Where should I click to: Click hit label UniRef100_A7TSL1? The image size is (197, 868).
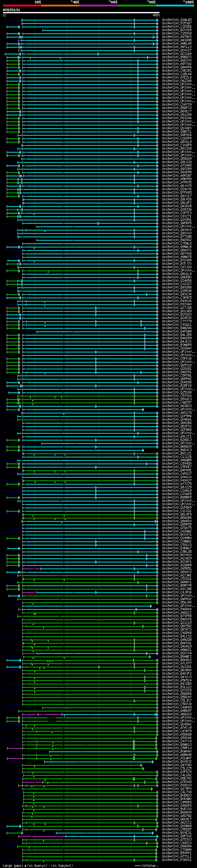[177, 856]
